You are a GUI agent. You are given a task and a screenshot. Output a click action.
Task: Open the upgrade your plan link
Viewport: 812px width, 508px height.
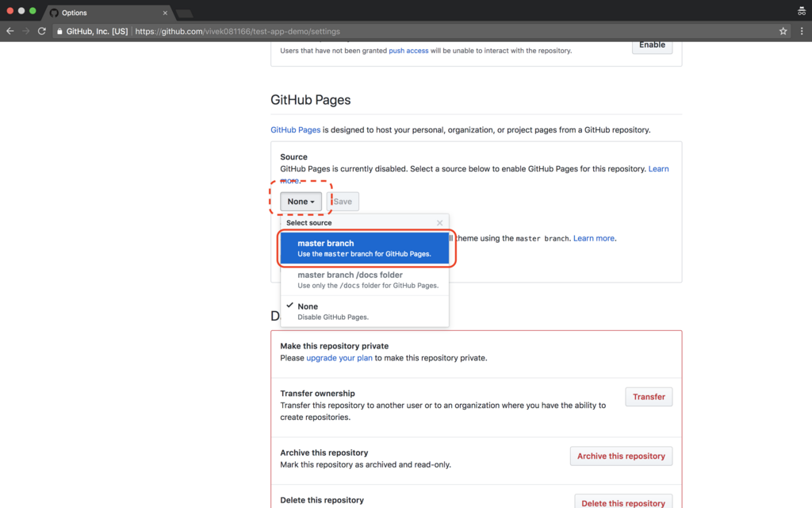click(x=339, y=358)
